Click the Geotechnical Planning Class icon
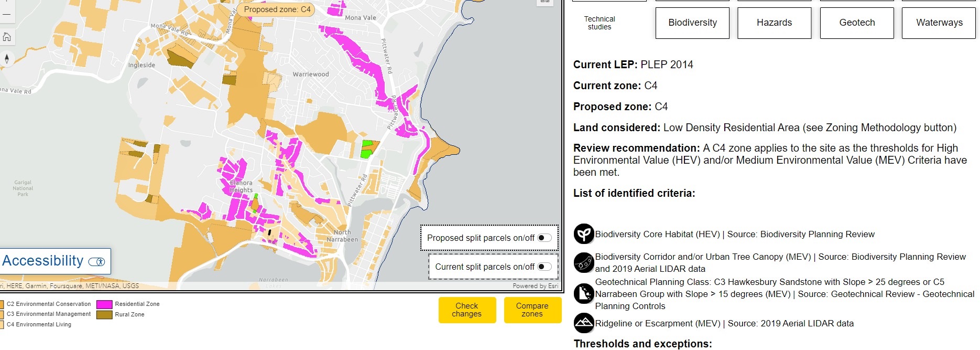The height and width of the screenshot is (350, 980). click(x=583, y=294)
